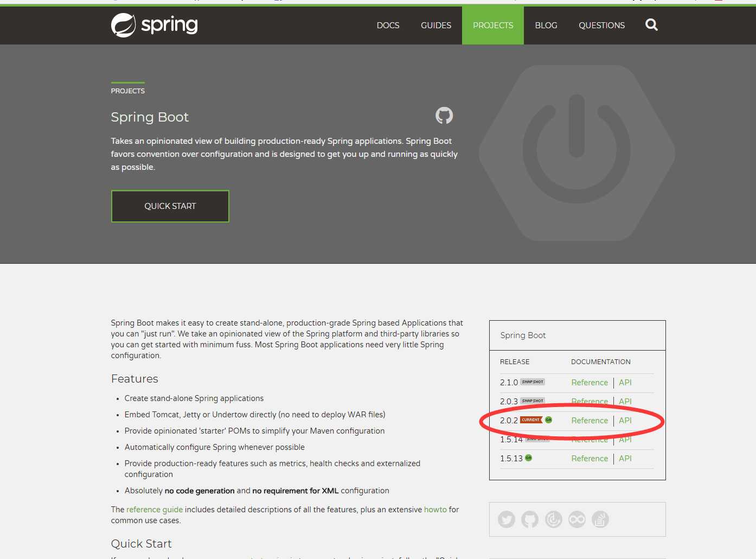Open the Reference docs for 2.1.0
Viewport: 756px width, 559px height.
(x=590, y=383)
